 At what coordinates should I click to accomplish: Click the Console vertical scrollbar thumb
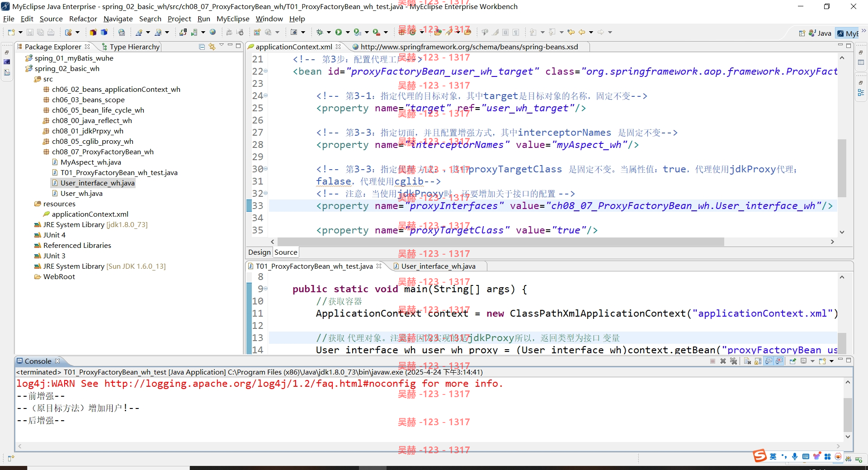(x=848, y=415)
